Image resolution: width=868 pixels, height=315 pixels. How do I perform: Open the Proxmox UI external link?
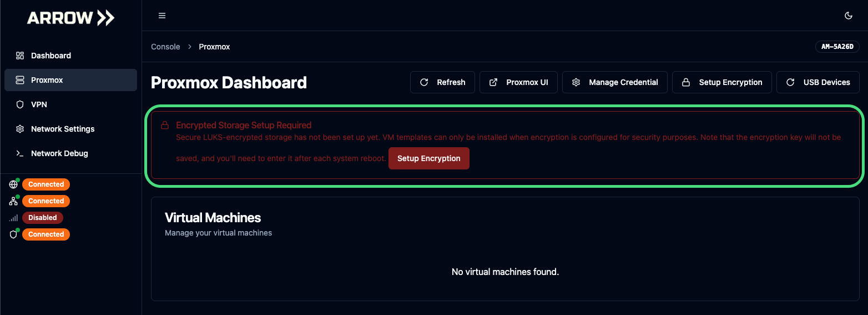[x=518, y=82]
